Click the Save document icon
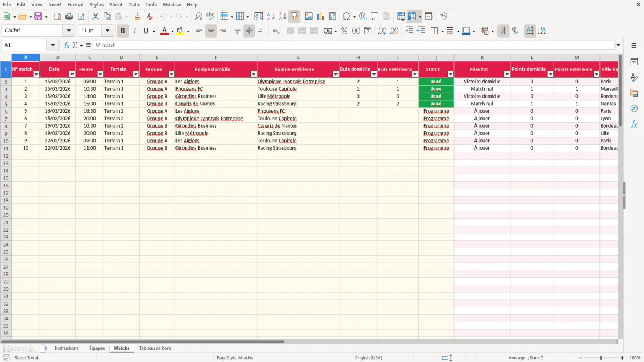This screenshot has height=362, width=644. pyautogui.click(x=38, y=17)
